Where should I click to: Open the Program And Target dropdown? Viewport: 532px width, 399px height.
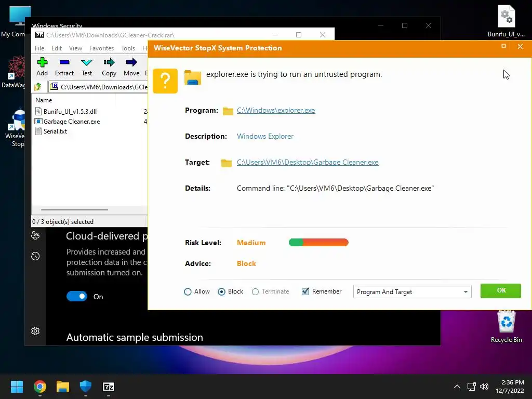412,292
